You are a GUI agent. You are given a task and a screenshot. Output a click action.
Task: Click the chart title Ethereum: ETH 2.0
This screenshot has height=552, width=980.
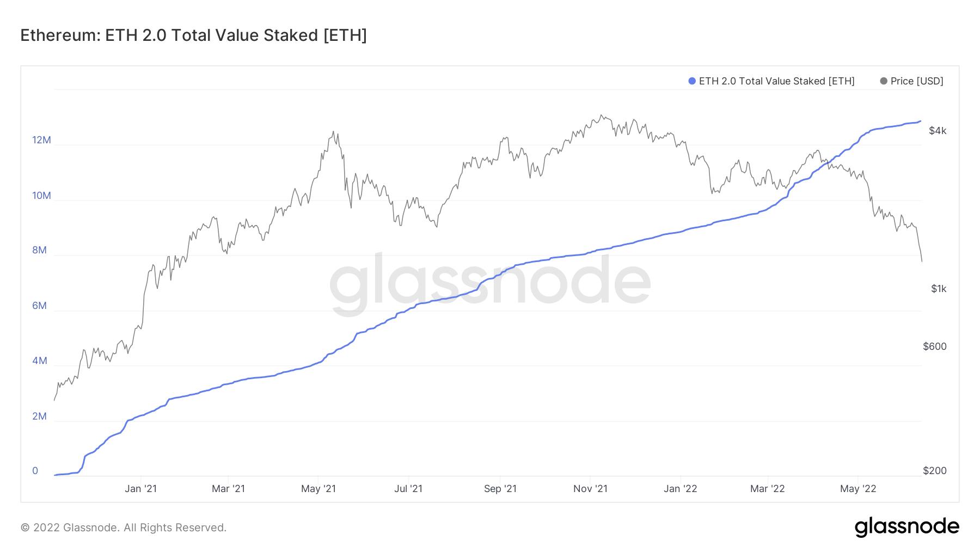pyautogui.click(x=194, y=35)
